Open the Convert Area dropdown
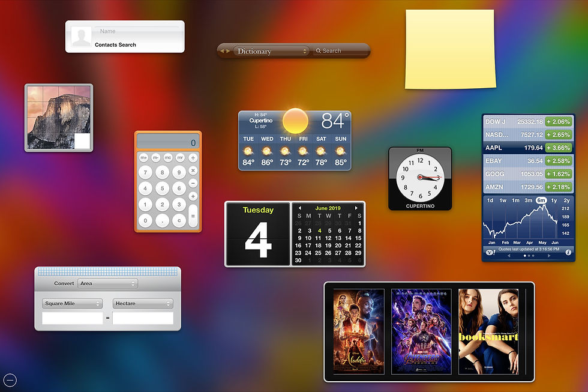 [107, 283]
